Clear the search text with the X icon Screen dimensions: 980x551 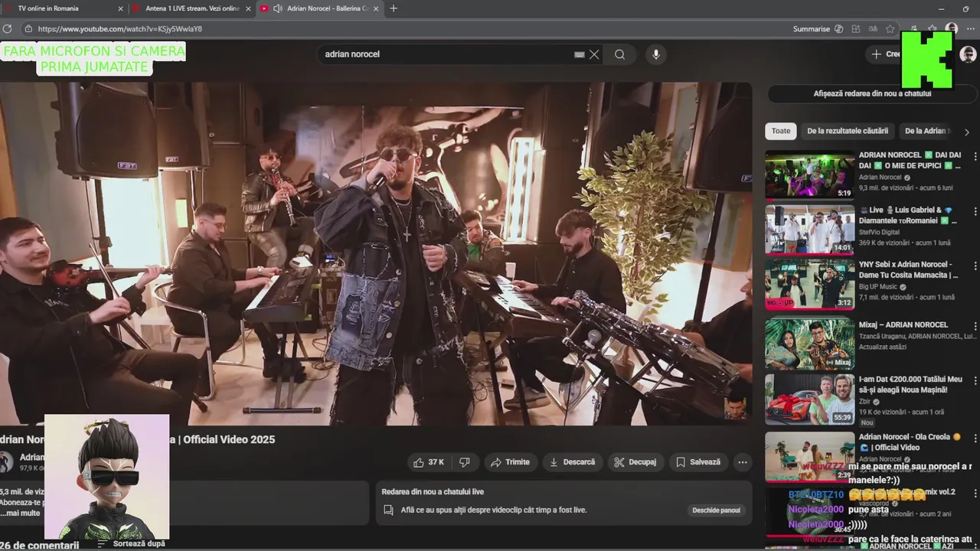[594, 54]
